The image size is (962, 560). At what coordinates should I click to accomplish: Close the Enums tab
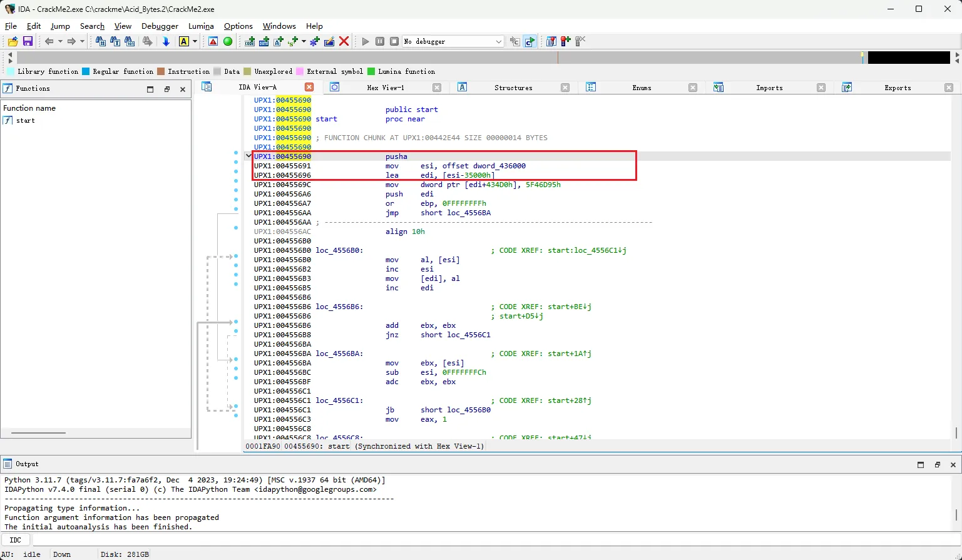[693, 88]
